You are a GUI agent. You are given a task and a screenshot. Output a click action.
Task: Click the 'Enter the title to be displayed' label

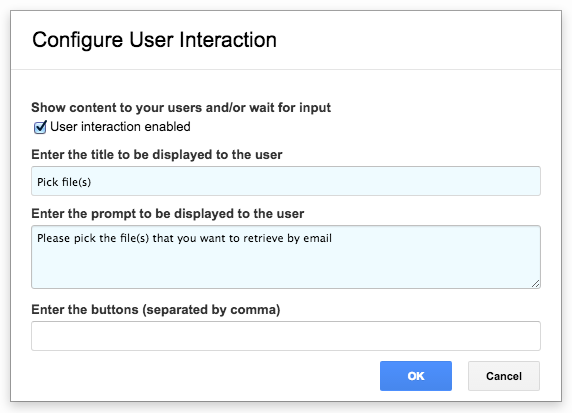[x=157, y=155]
